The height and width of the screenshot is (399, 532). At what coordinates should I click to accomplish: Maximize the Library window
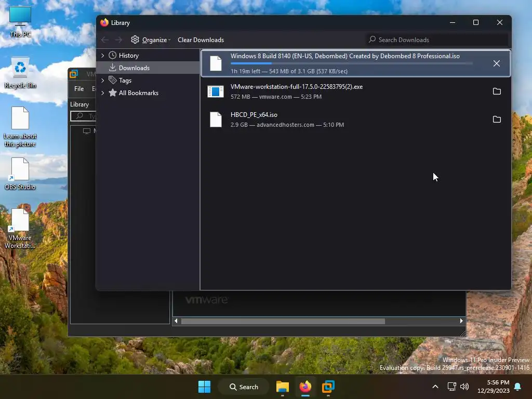point(476,22)
